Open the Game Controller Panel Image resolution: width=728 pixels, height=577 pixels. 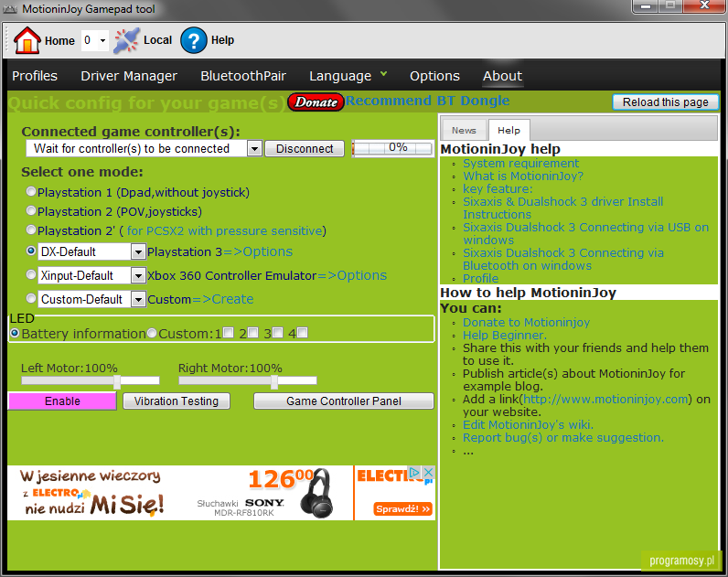point(344,401)
